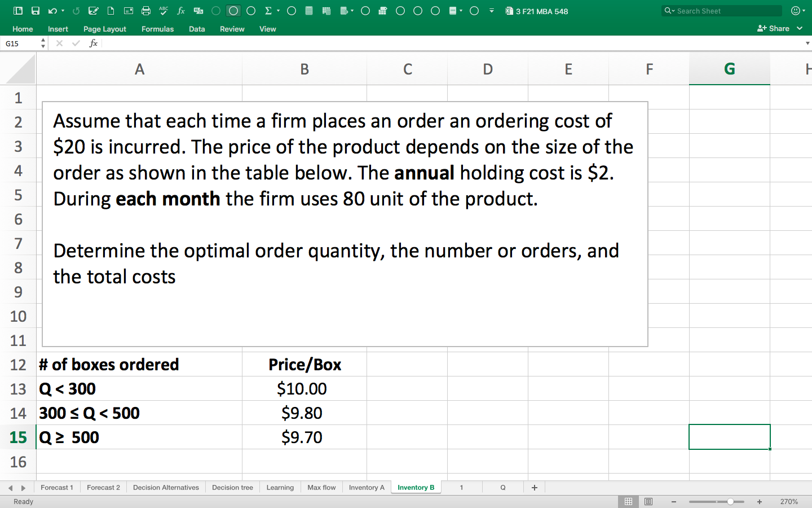Click the Search Sheet field

pyautogui.click(x=721, y=10)
